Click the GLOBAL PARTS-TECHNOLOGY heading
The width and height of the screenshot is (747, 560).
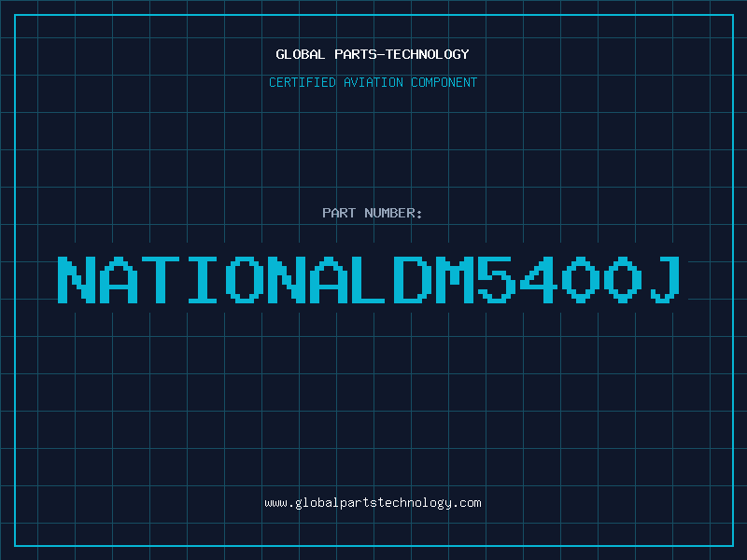[x=373, y=54]
